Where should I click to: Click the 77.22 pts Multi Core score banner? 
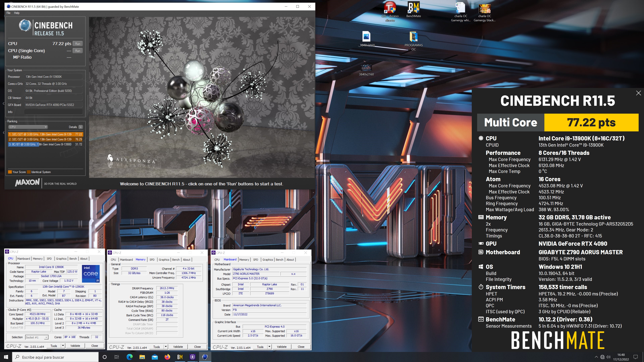pyautogui.click(x=591, y=122)
